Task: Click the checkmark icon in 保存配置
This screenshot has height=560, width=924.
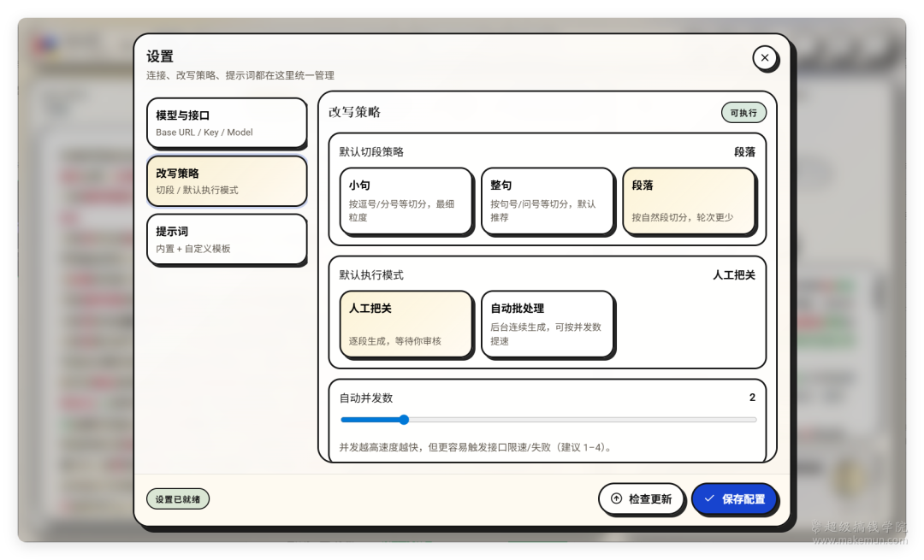Action: [709, 498]
